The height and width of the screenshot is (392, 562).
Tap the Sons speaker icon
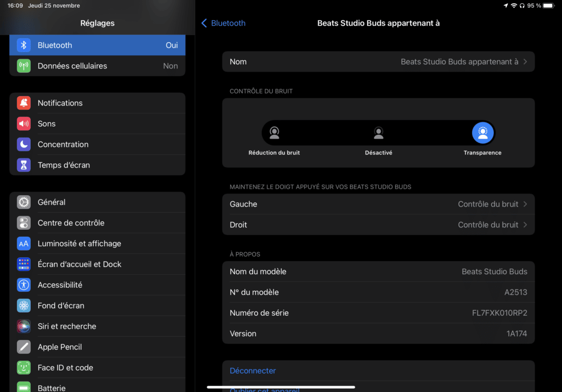[x=24, y=124]
